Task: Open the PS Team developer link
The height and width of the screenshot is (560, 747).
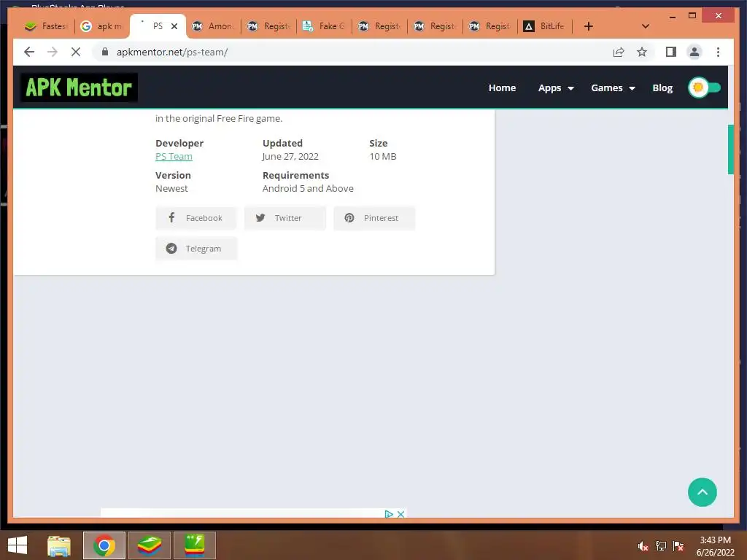Action: [x=174, y=156]
